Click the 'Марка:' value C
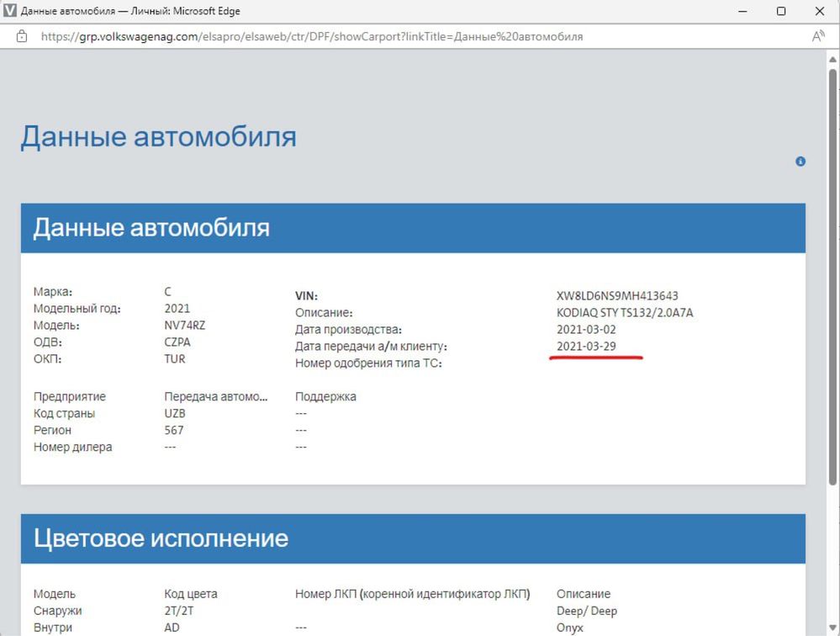Screen dimensions: 840x636 point(167,291)
